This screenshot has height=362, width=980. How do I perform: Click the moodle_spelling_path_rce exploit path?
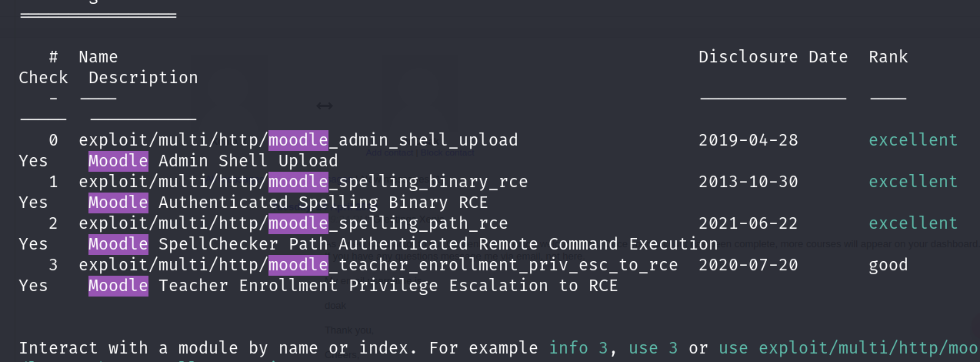click(x=293, y=223)
